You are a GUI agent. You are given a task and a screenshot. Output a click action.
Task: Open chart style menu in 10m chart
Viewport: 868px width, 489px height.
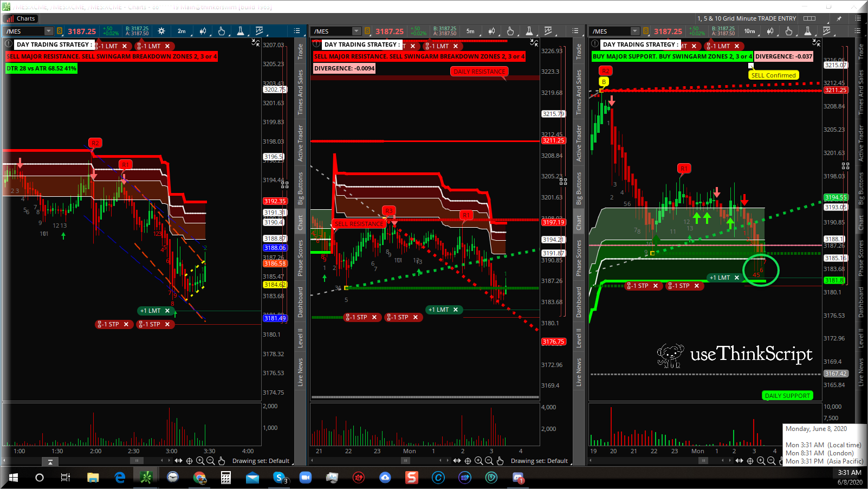[x=770, y=31]
